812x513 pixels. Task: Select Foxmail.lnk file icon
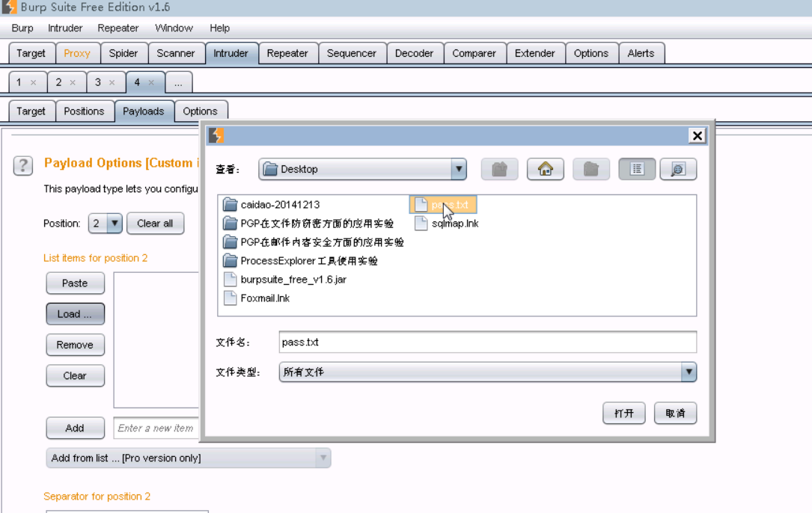point(230,298)
